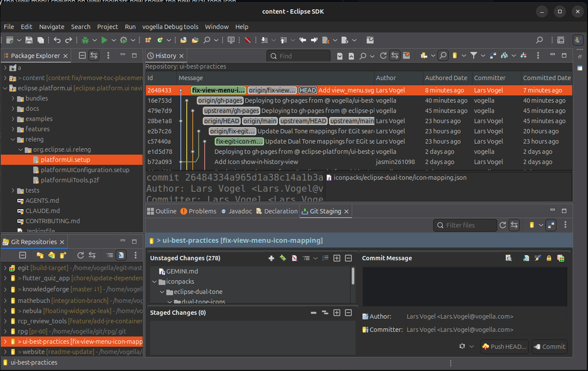Image resolution: width=588 pixels, height=371 pixels.
Task: Toggle Link with Editor in Package Explorer
Action: (x=95, y=55)
